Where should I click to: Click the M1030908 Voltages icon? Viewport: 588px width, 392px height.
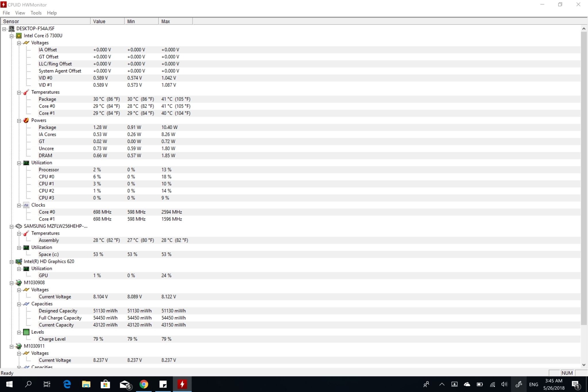click(x=26, y=290)
